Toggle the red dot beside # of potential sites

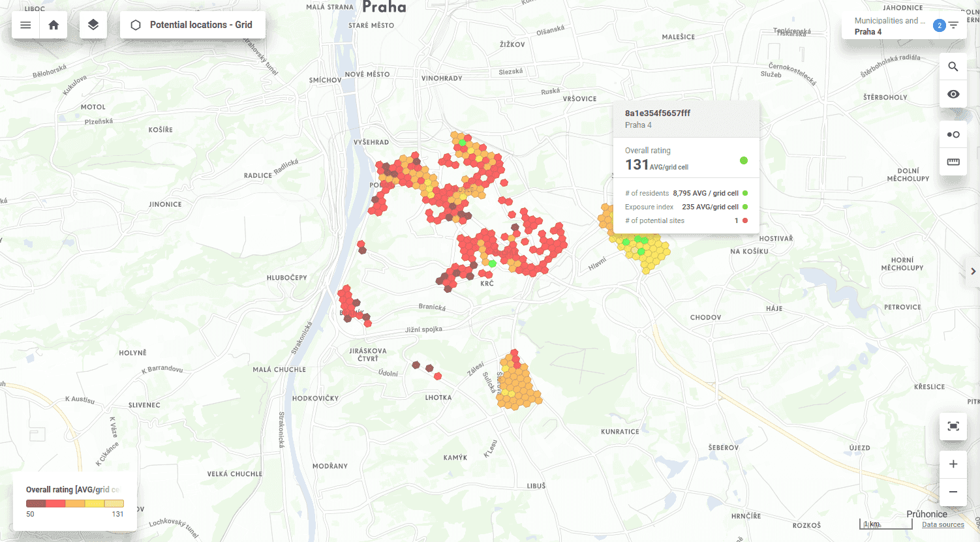point(744,220)
